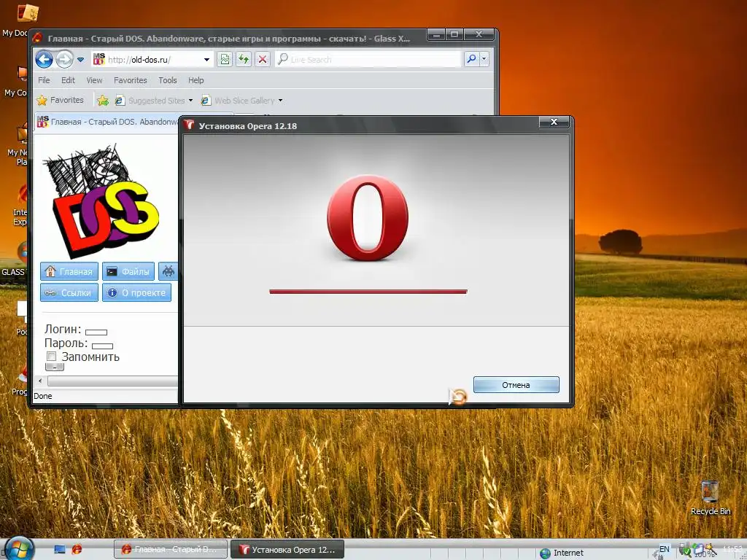Click the Ссылки navigation button
747x560 pixels.
click(69, 292)
